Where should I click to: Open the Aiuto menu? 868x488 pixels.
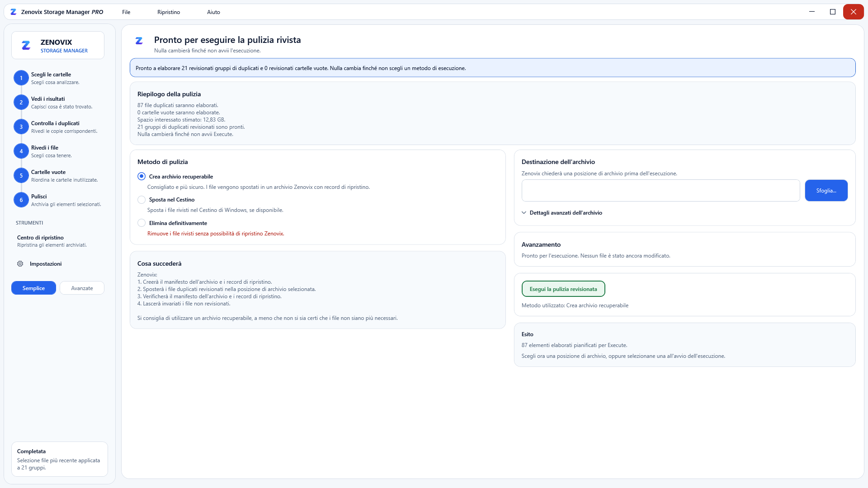pyautogui.click(x=213, y=12)
